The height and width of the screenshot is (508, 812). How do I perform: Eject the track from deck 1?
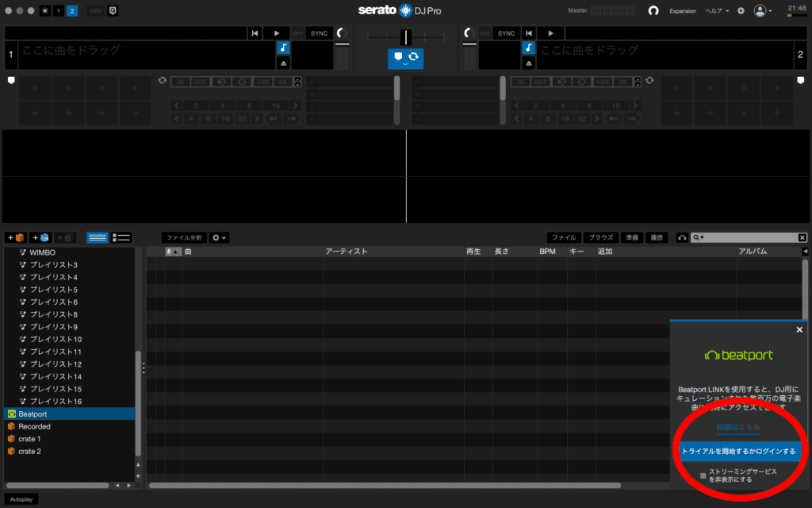point(283,63)
